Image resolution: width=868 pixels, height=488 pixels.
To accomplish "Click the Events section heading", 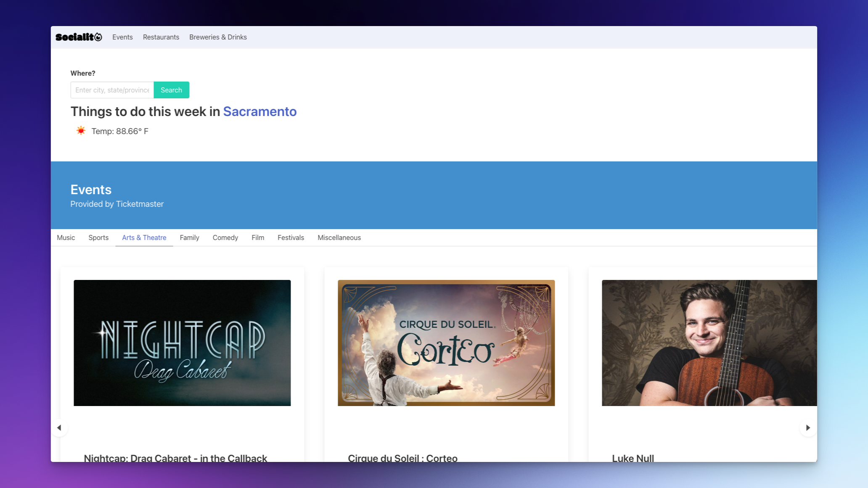I will 91,190.
